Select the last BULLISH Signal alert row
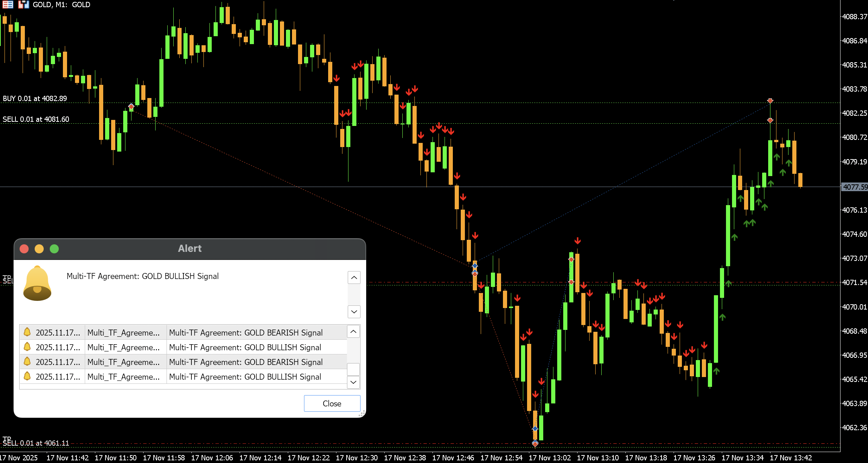 pyautogui.click(x=246, y=377)
